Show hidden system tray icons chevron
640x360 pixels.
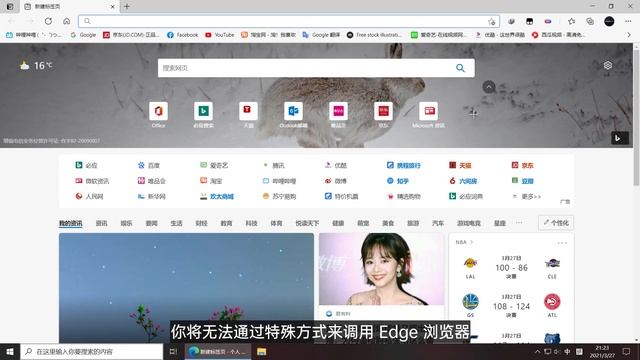537,351
